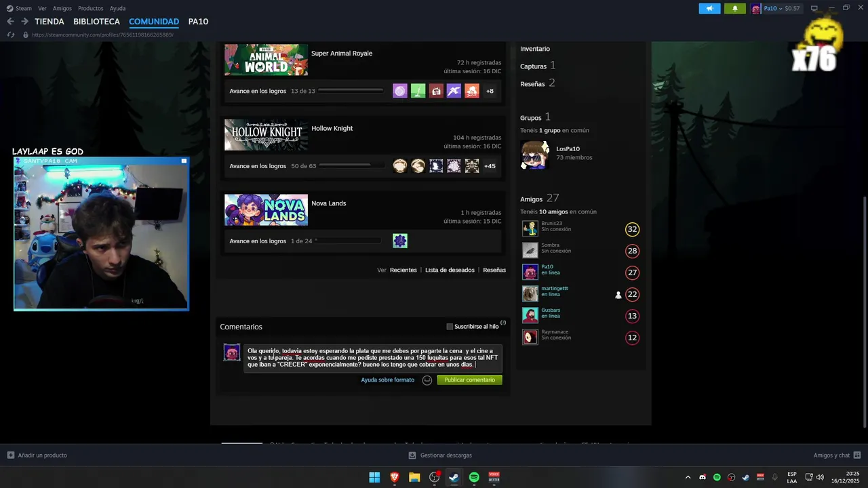This screenshot has width=868, height=488.
Task: Click the first Super Animal Royale achievement icon
Action: (400, 91)
